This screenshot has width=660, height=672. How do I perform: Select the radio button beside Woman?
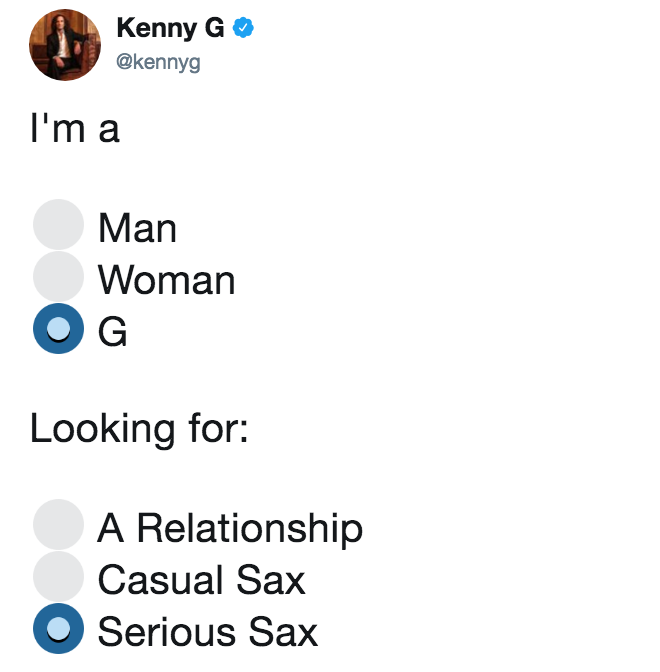click(58, 276)
